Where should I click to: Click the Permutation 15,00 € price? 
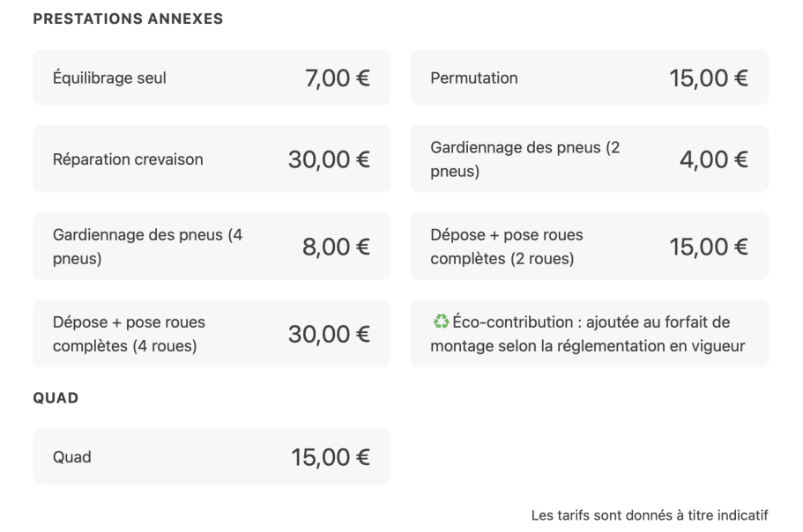(x=709, y=78)
